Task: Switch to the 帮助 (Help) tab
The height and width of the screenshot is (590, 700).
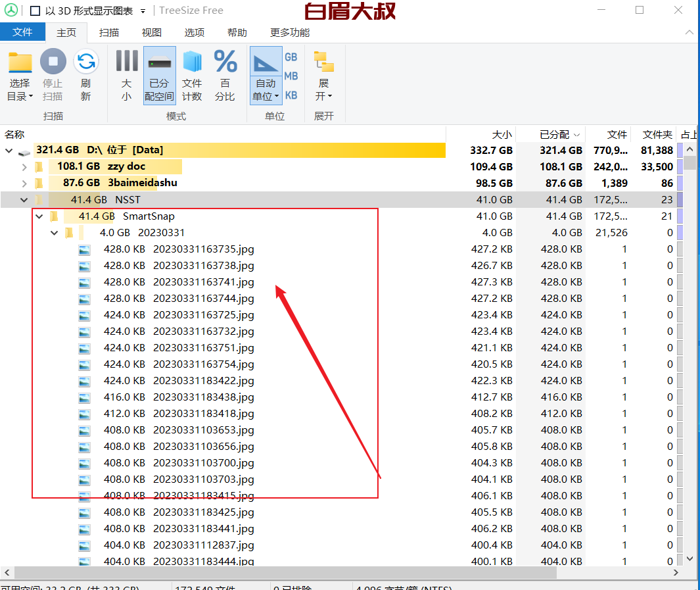Action: coord(237,33)
